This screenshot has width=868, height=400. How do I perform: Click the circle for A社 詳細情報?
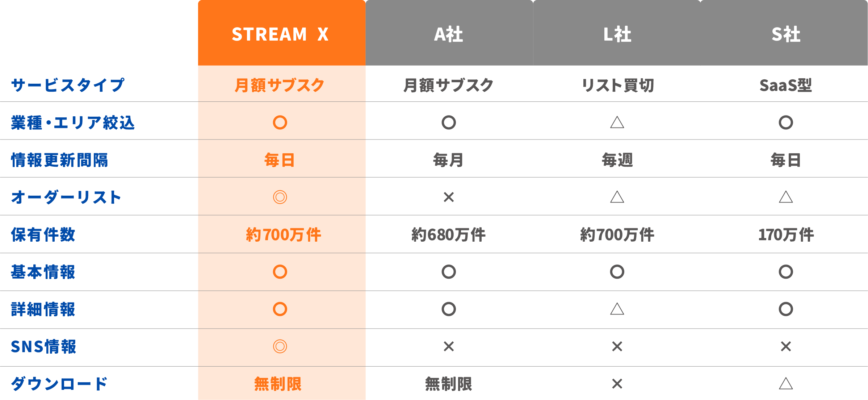click(449, 309)
